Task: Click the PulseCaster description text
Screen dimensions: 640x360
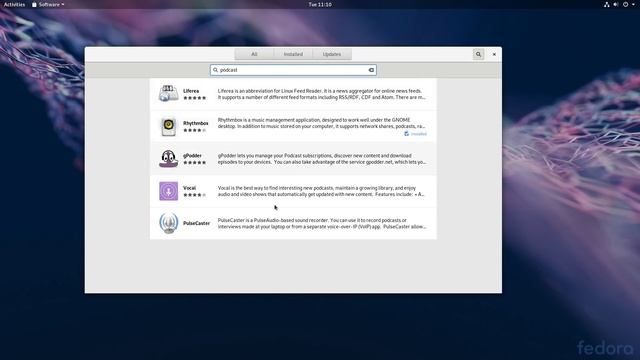Action: click(x=322, y=223)
